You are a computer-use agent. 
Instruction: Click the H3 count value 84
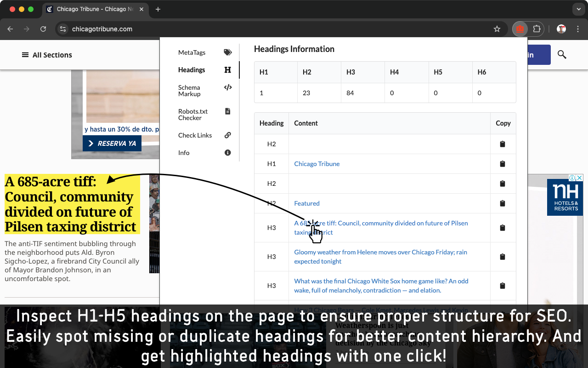point(350,93)
